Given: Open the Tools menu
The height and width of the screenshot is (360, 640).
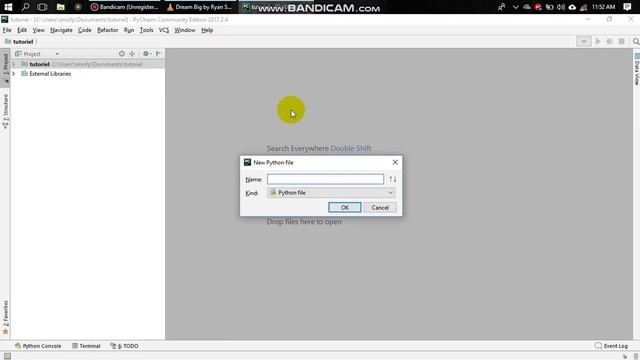Looking at the screenshot, I should (147, 30).
